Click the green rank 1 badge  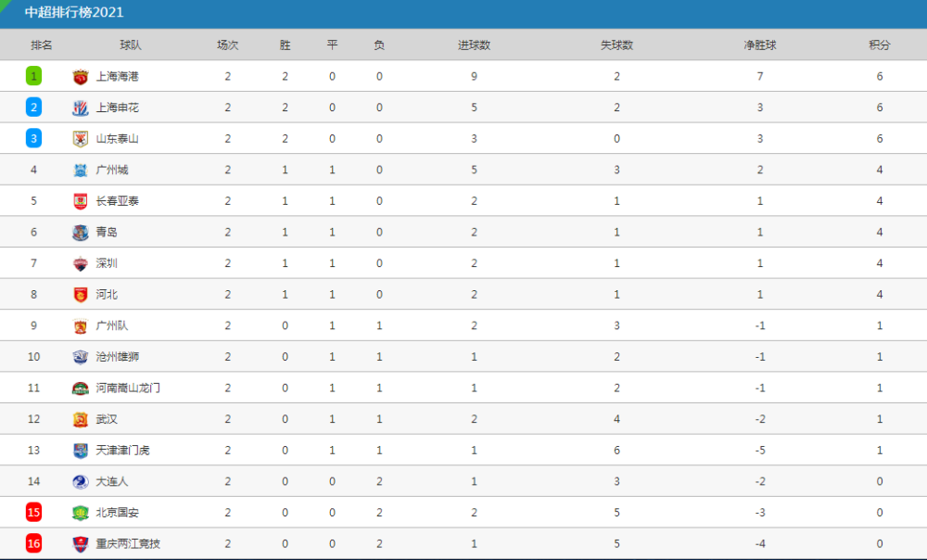(33, 76)
